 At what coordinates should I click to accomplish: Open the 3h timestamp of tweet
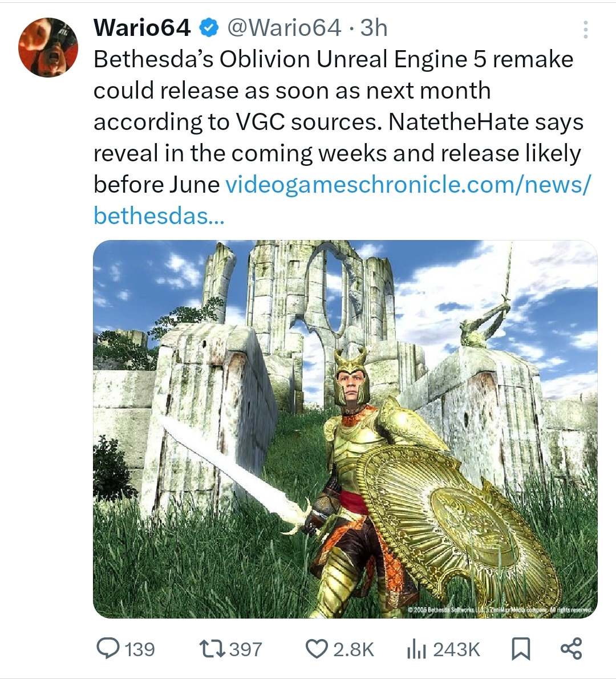374,28
